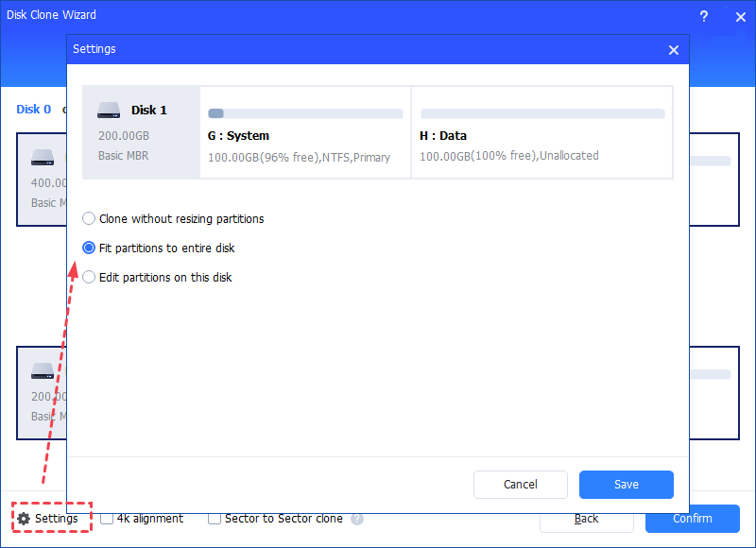The height and width of the screenshot is (548, 756).
Task: Close the Settings dialog with X
Action: (674, 50)
